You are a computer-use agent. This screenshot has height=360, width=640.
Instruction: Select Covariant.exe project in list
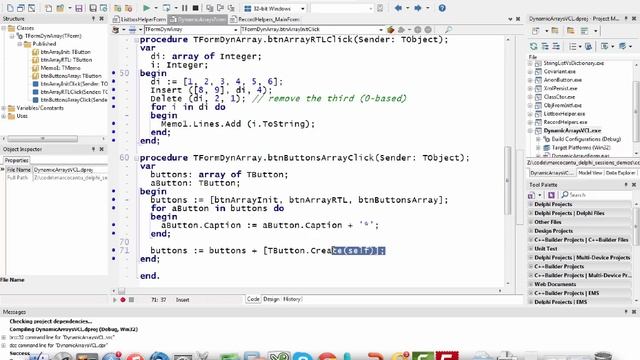pyautogui.click(x=559, y=71)
